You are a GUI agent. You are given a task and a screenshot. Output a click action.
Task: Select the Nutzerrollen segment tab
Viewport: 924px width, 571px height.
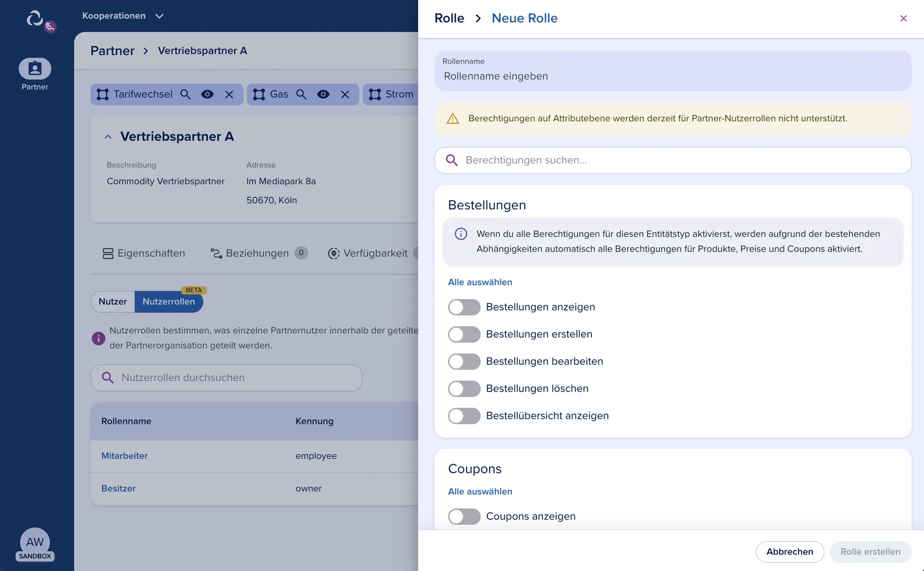(x=169, y=301)
